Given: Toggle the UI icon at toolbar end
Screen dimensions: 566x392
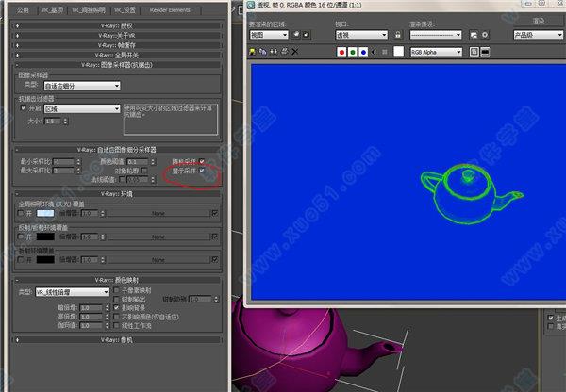Looking at the screenshot, I should [485, 52].
